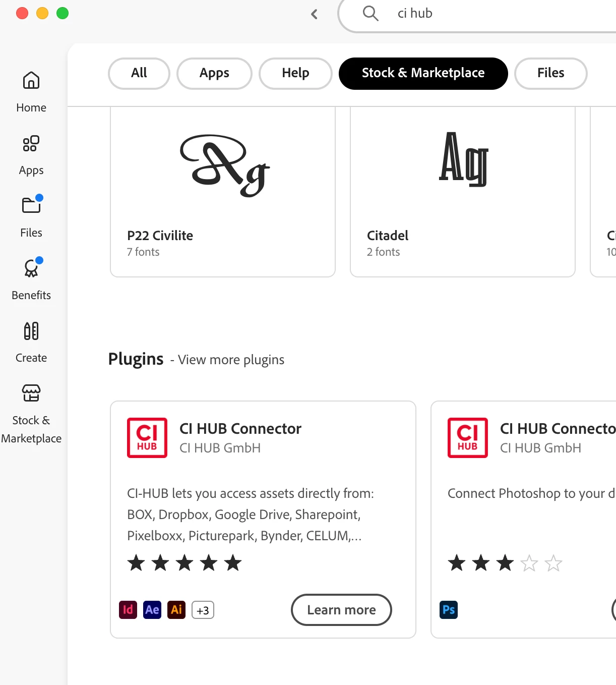This screenshot has height=685, width=616.
Task: Open the Home section in sidebar
Action: pyautogui.click(x=31, y=92)
